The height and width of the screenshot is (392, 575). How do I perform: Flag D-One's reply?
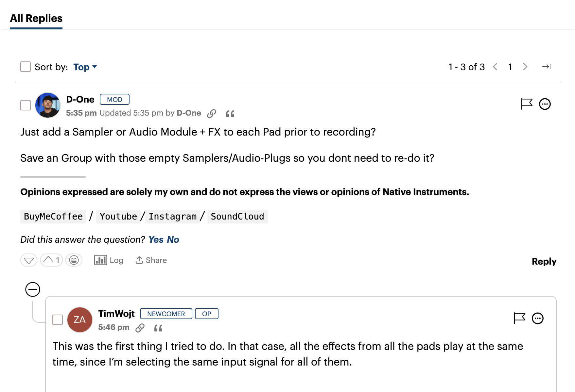527,104
